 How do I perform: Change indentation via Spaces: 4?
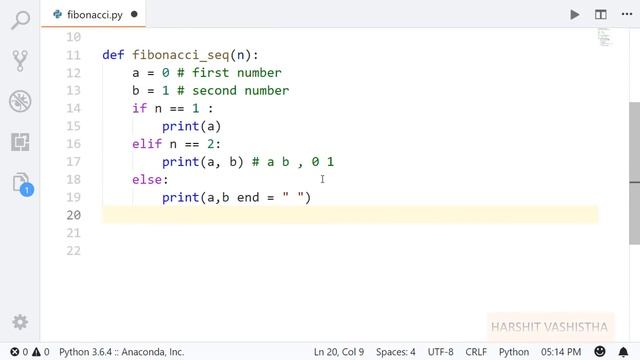click(x=396, y=352)
